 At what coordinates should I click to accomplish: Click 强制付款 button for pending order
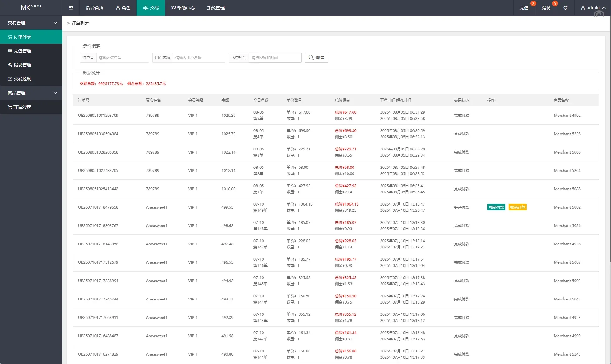coord(496,207)
